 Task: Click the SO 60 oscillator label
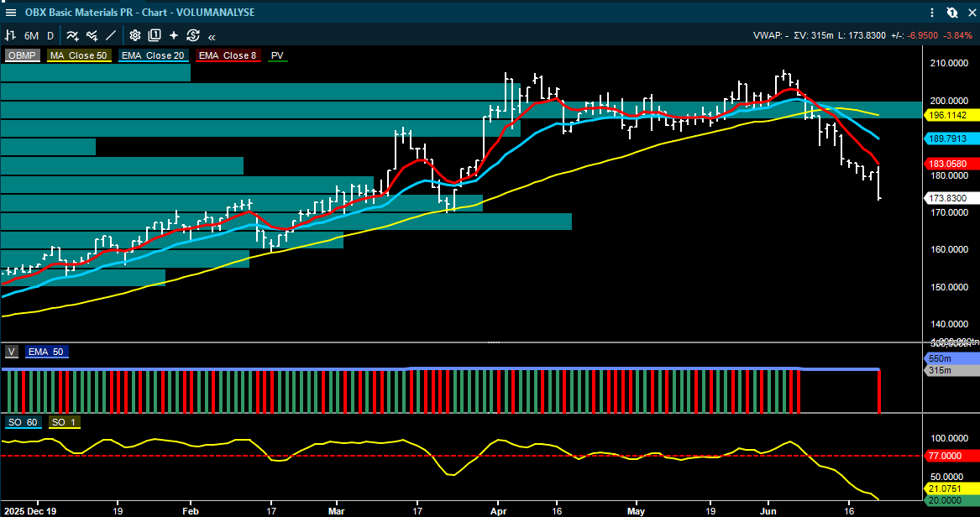tap(24, 423)
